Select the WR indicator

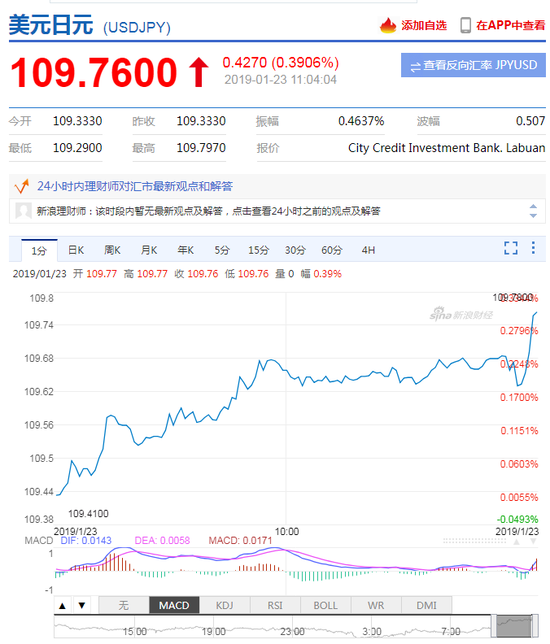(376, 605)
